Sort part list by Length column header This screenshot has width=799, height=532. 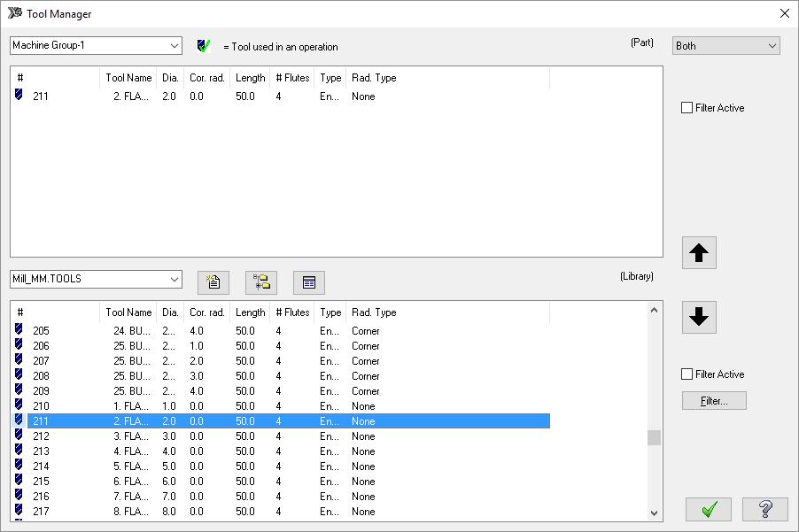point(250,78)
